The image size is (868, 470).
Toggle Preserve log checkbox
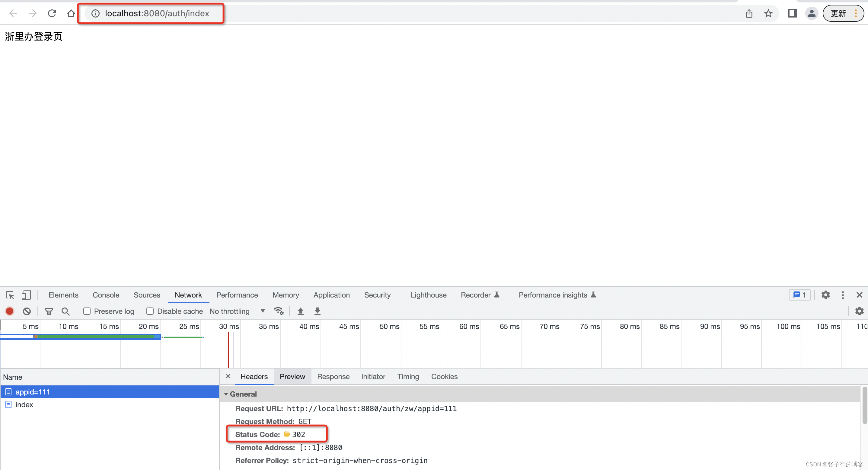coord(87,311)
